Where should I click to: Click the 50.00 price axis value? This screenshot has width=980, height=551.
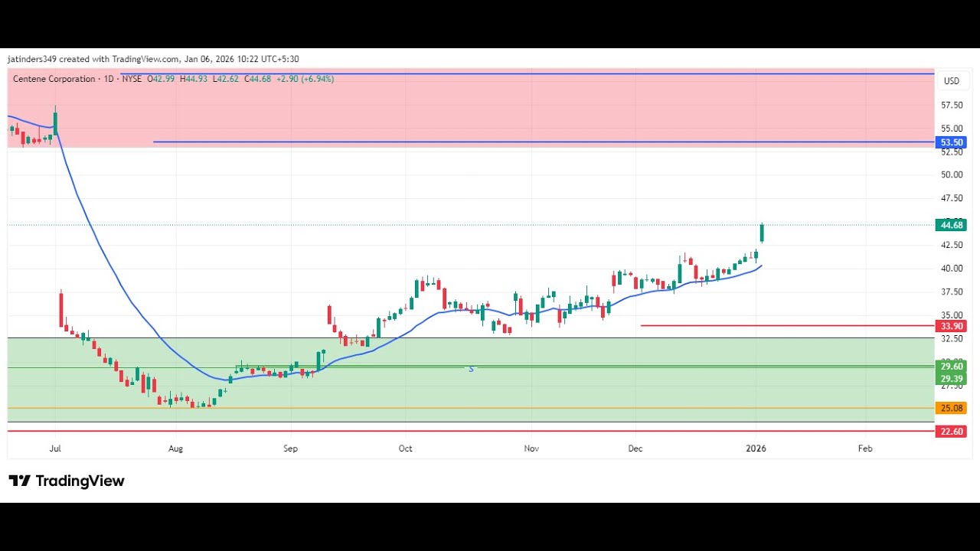tap(952, 174)
